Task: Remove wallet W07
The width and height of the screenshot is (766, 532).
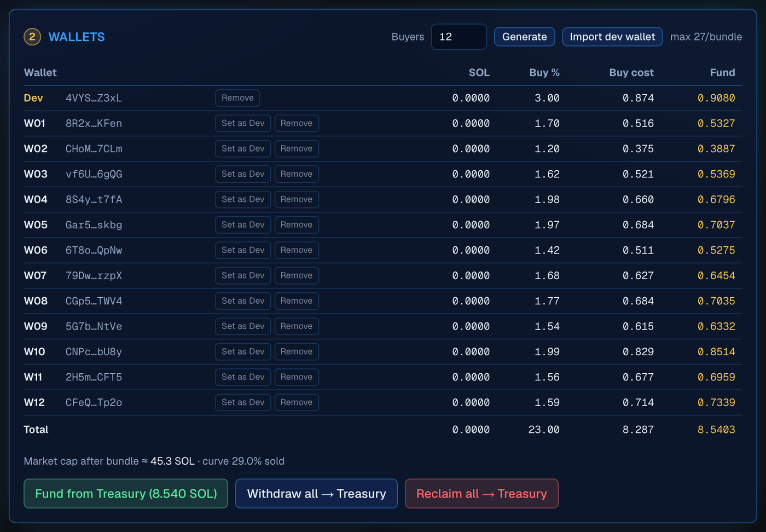Action: [297, 275]
